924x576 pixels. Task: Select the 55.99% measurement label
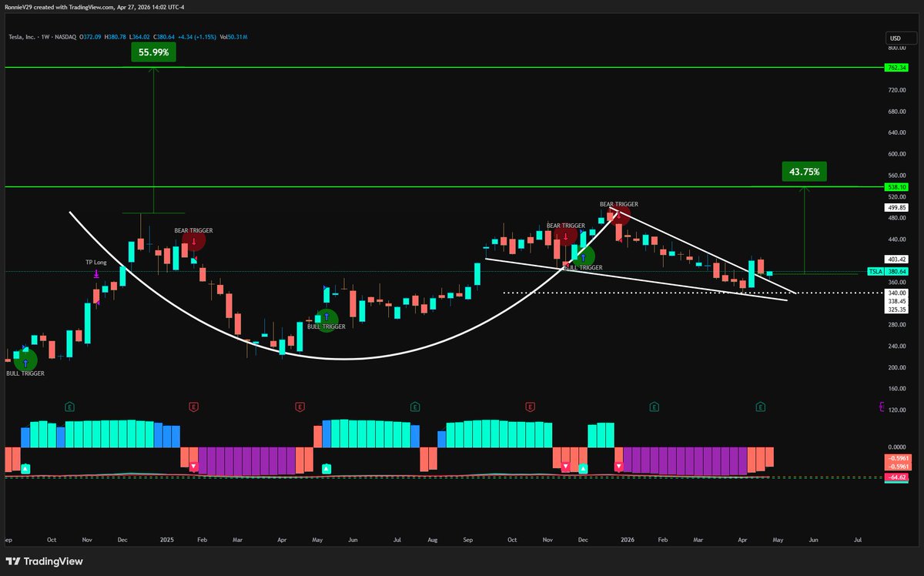[x=153, y=52]
